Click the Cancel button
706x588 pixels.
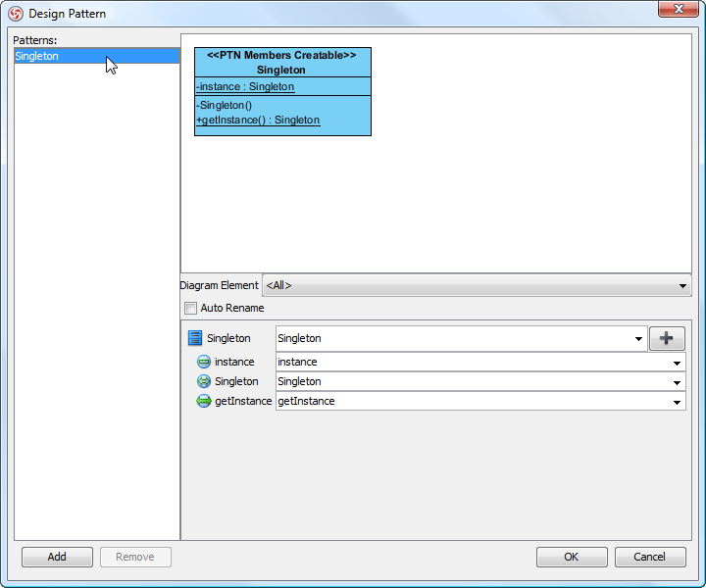650,557
